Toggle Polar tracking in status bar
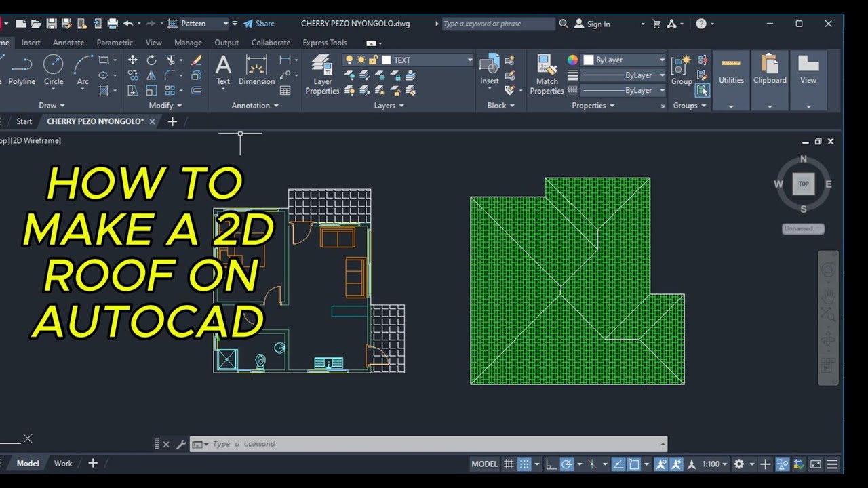 (x=566, y=464)
